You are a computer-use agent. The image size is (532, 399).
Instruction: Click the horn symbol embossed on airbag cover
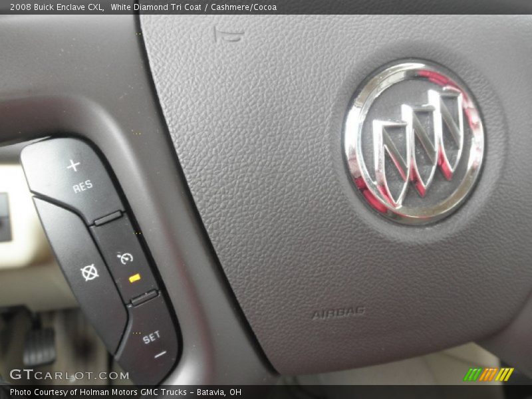pyautogui.click(x=229, y=35)
